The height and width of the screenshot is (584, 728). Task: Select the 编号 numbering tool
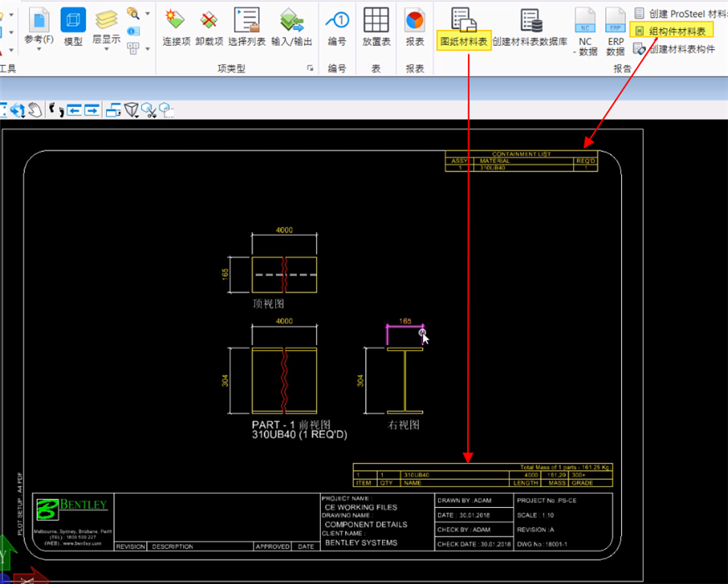[x=337, y=20]
